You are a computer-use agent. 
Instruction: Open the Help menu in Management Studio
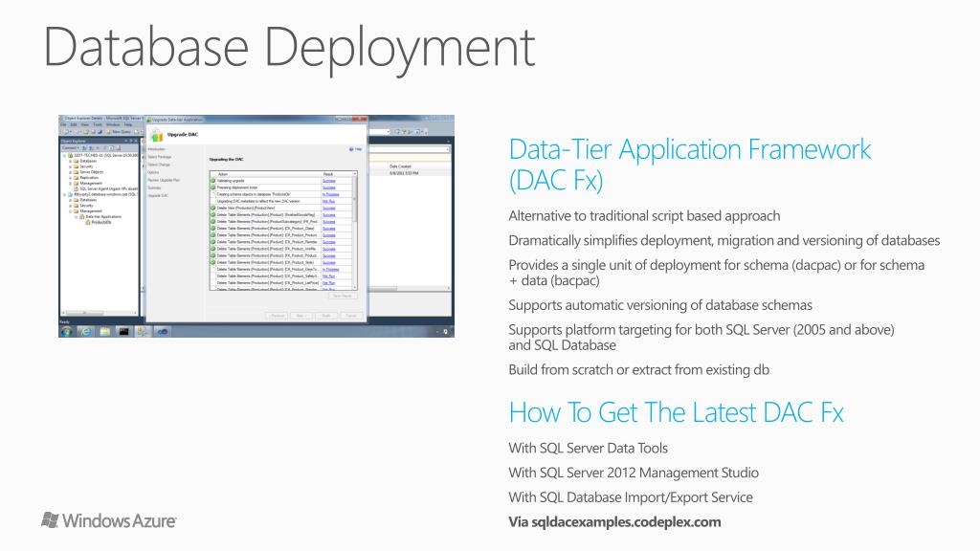click(128, 124)
